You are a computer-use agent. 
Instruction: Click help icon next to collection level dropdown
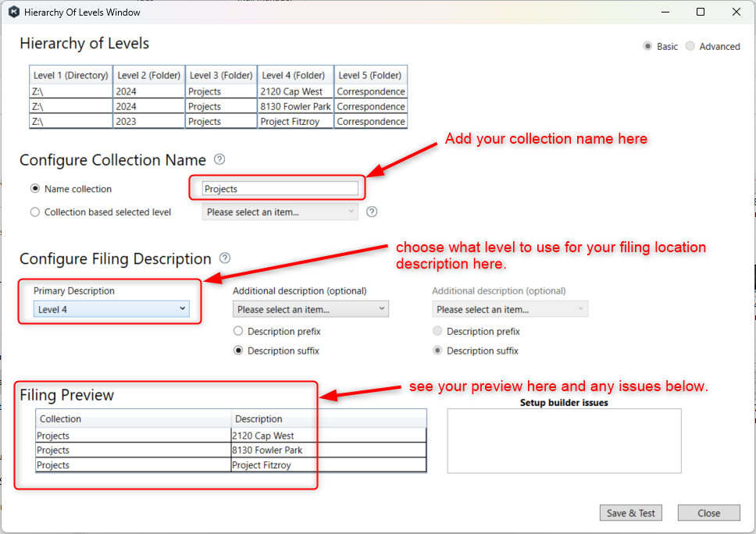(372, 212)
